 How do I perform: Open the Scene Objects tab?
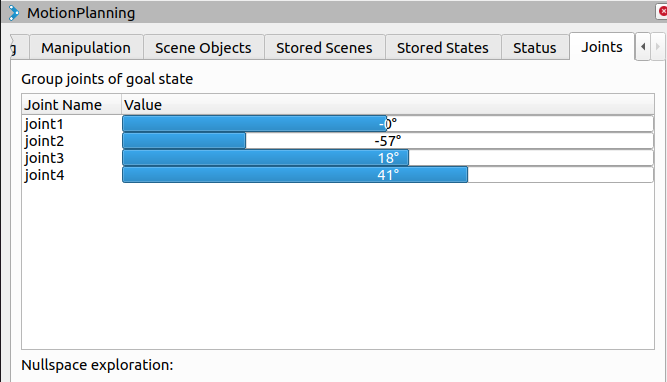click(x=203, y=48)
